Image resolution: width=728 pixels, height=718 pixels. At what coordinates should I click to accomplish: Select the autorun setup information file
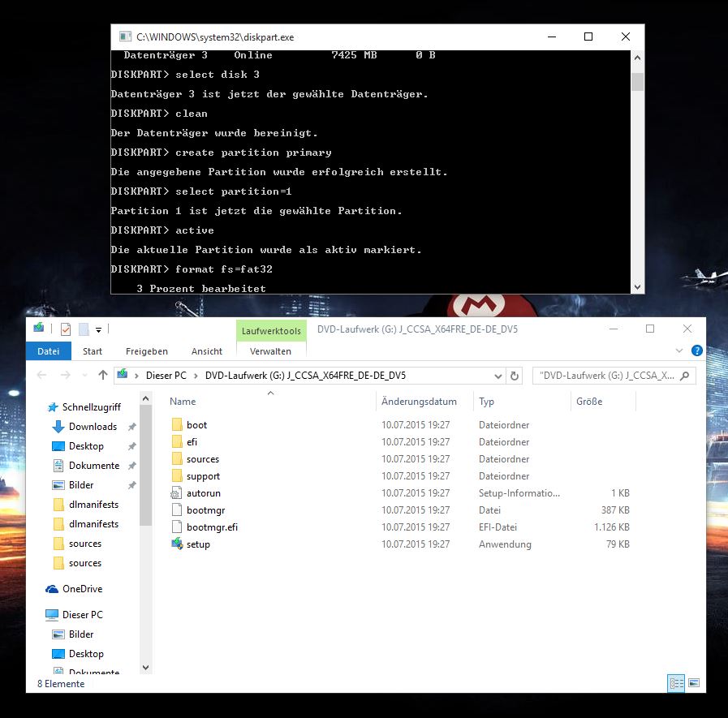[x=204, y=493]
